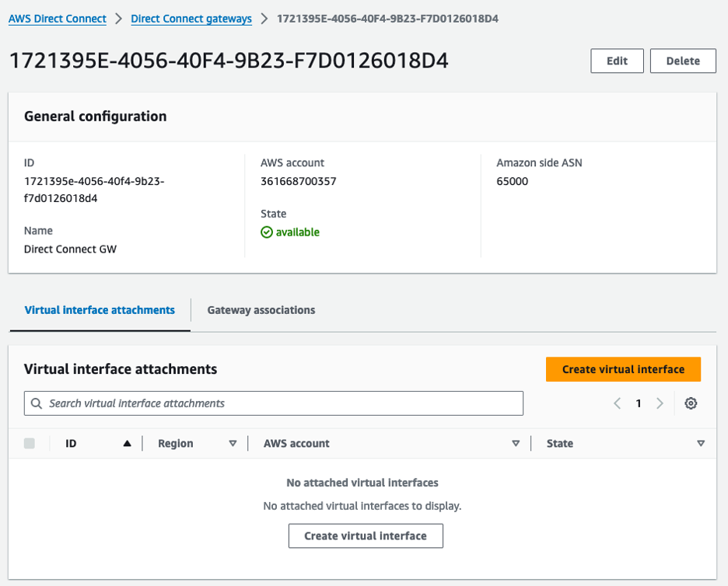The image size is (728, 586).
Task: Switch to Gateway associations tab
Action: pyautogui.click(x=261, y=310)
